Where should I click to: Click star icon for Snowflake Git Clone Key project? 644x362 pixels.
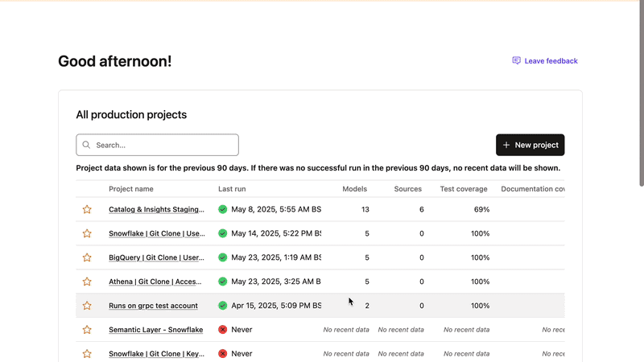tap(87, 354)
